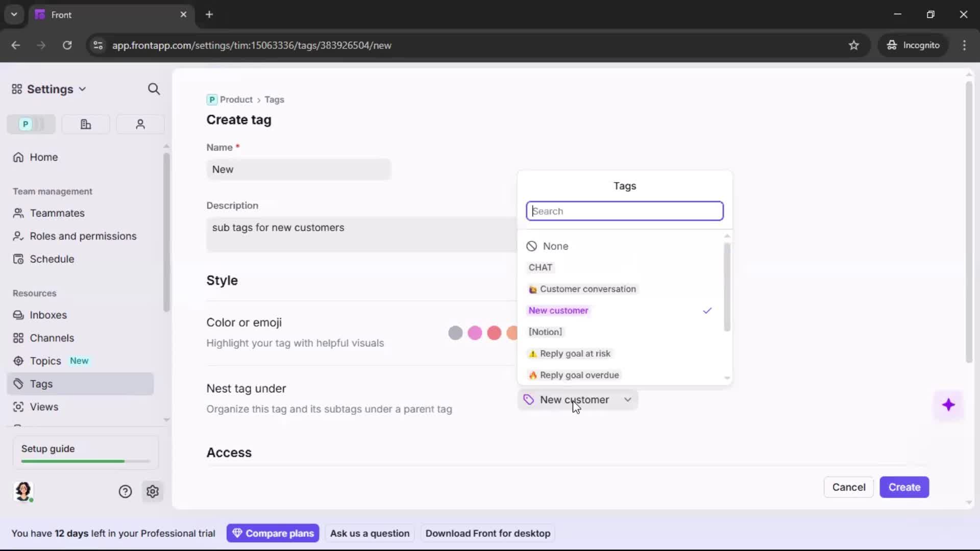Viewport: 980px width, 551px height.
Task: Expand the browser tab search arrow
Action: point(14,14)
